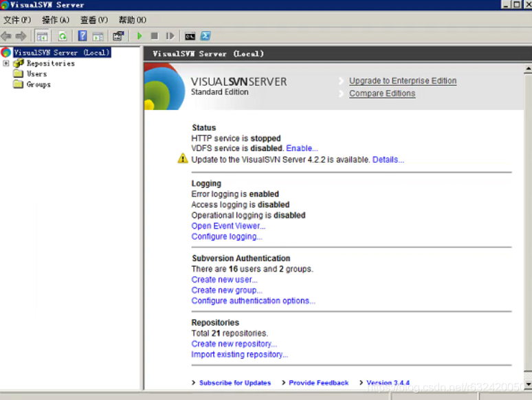Click 'Standard Edition' text
This screenshot has height=400, width=532.
pos(219,92)
